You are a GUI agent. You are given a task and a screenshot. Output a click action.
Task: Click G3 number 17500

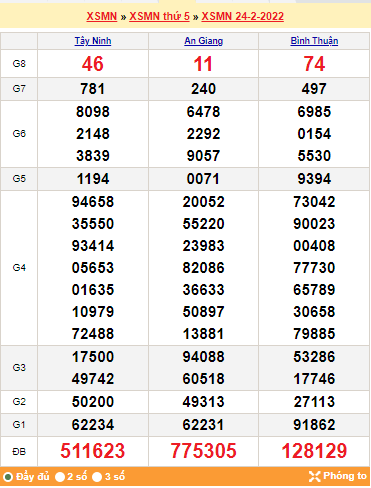point(93,357)
